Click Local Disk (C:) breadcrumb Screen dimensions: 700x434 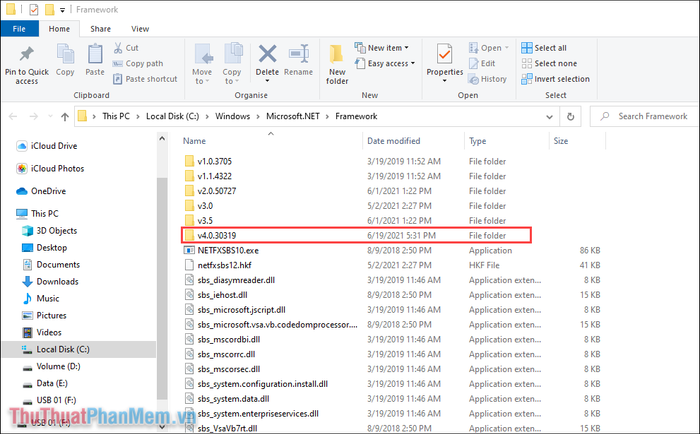tap(172, 116)
